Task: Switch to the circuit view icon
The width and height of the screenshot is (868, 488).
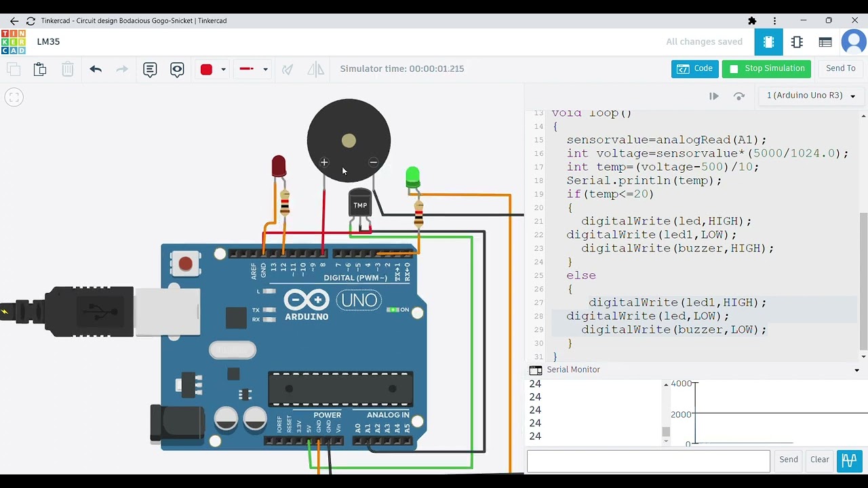Action: (768, 42)
